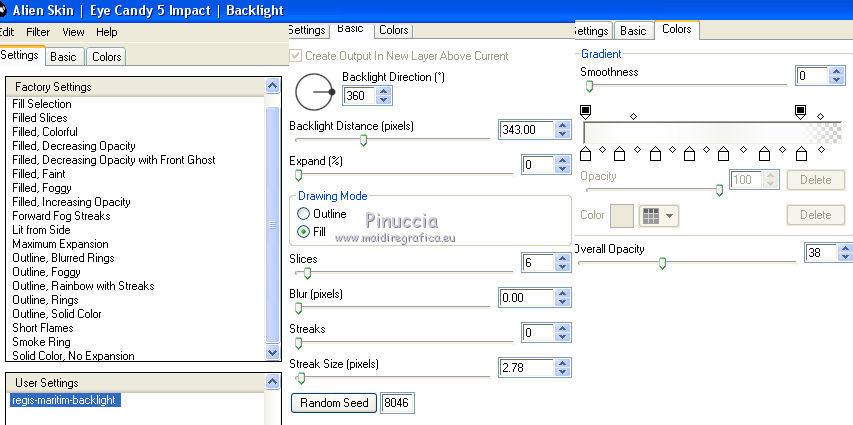Select the Outline, Blurred Rings preset
Screen dimensions: 853x425
pos(63,258)
